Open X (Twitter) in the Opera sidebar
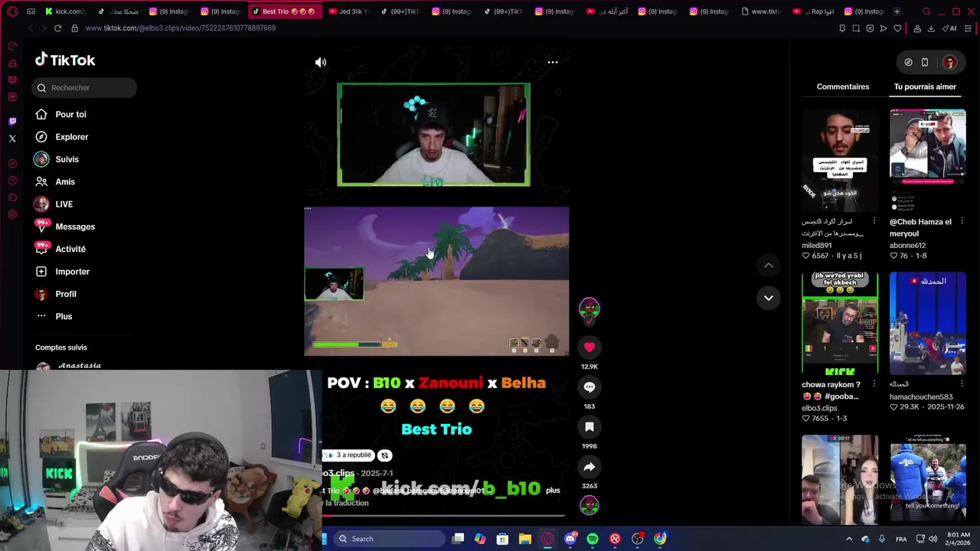Viewport: 980px width, 551px height. [12, 139]
